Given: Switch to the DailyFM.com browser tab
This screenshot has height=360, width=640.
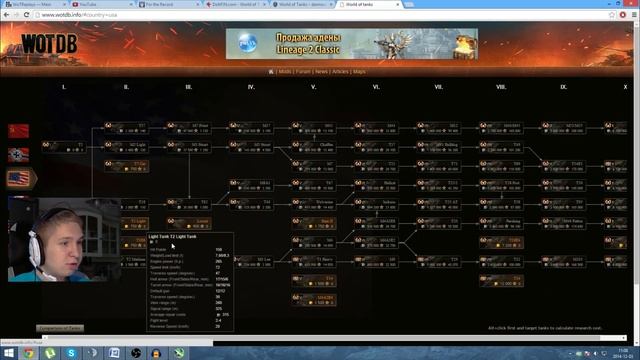Looking at the screenshot, I should click(x=236, y=4).
